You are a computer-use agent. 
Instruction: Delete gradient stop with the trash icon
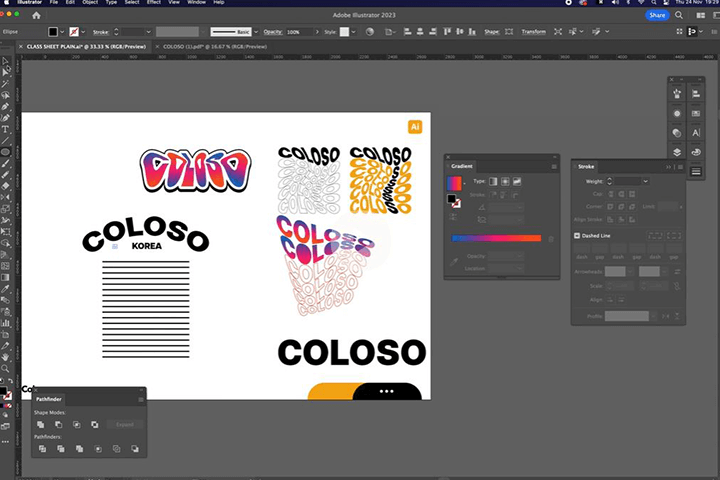[x=551, y=239]
